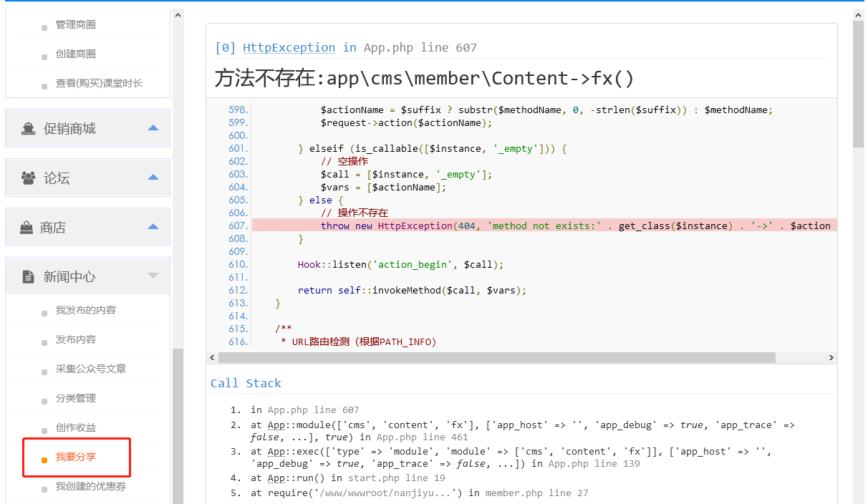Go to 采集公众号文章
This screenshot has width=868, height=504.
pos(91,369)
